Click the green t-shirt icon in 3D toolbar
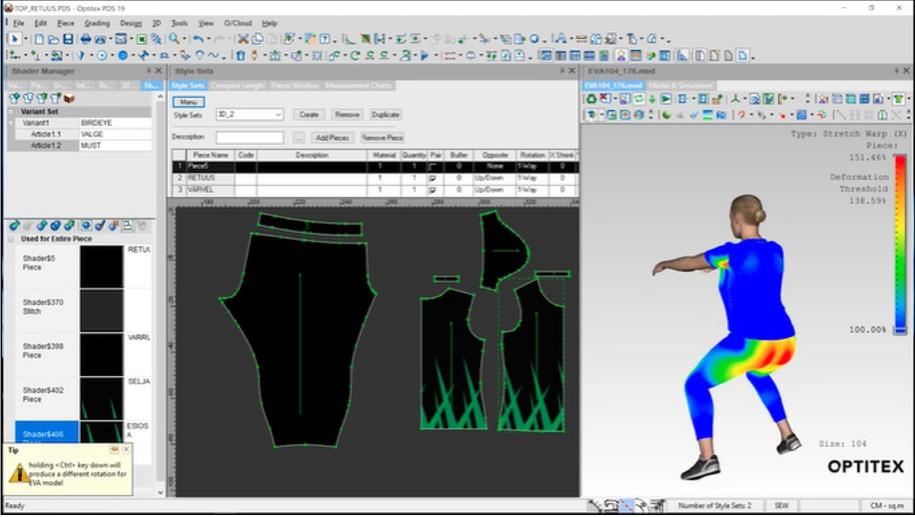 [898, 99]
